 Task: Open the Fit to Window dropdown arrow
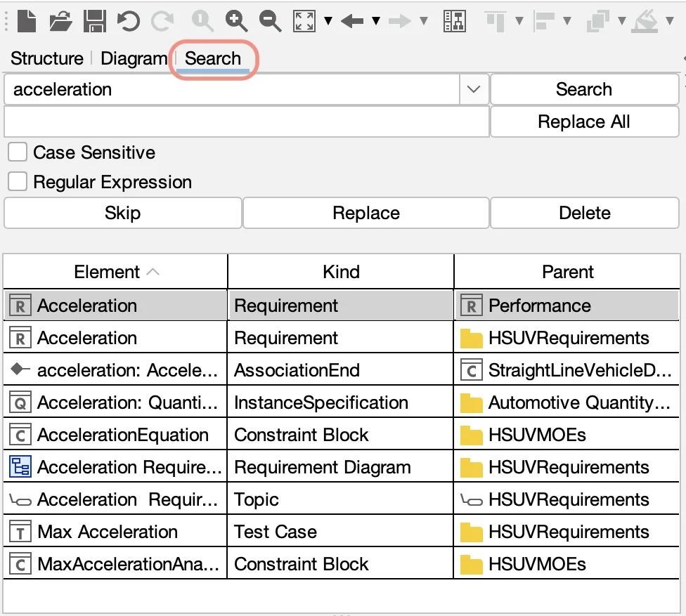point(328,20)
